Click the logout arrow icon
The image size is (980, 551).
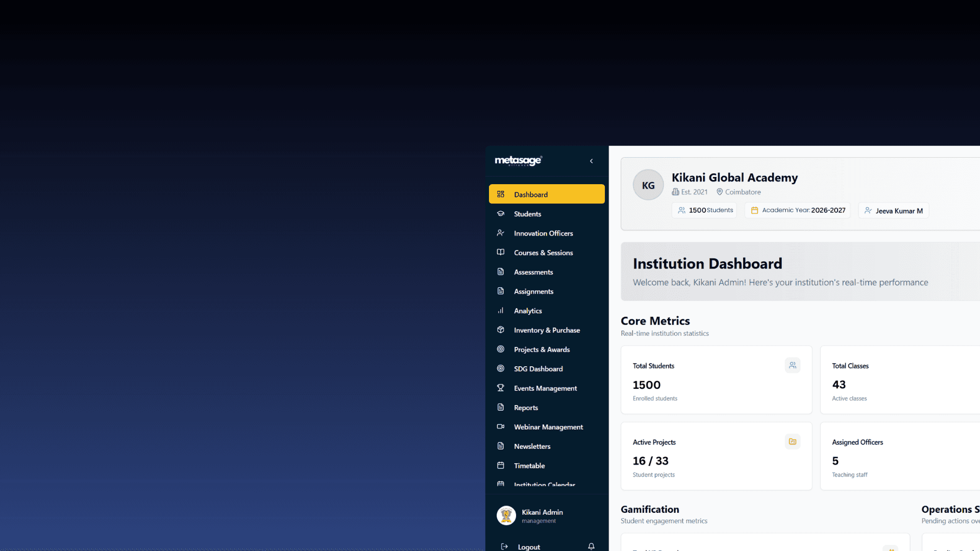tap(504, 546)
